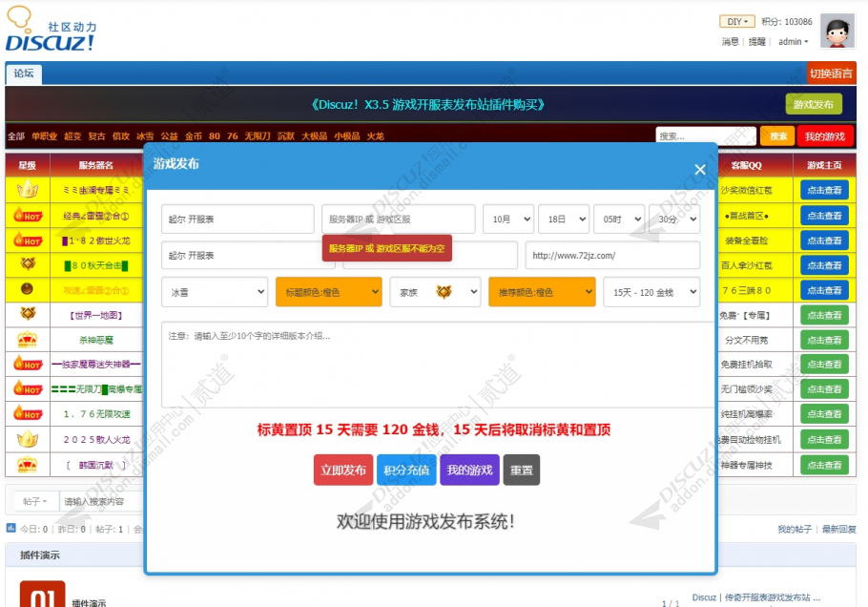
Task: Click the red 我的游戏 button in the toolbar
Action: pyautogui.click(x=825, y=136)
